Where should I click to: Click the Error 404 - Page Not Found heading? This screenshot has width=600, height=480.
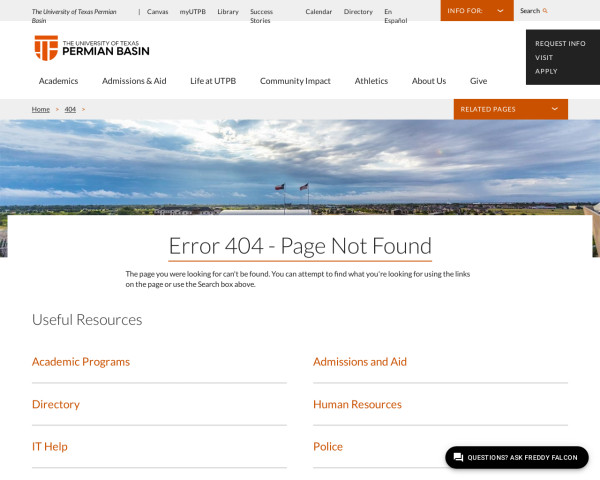click(300, 246)
